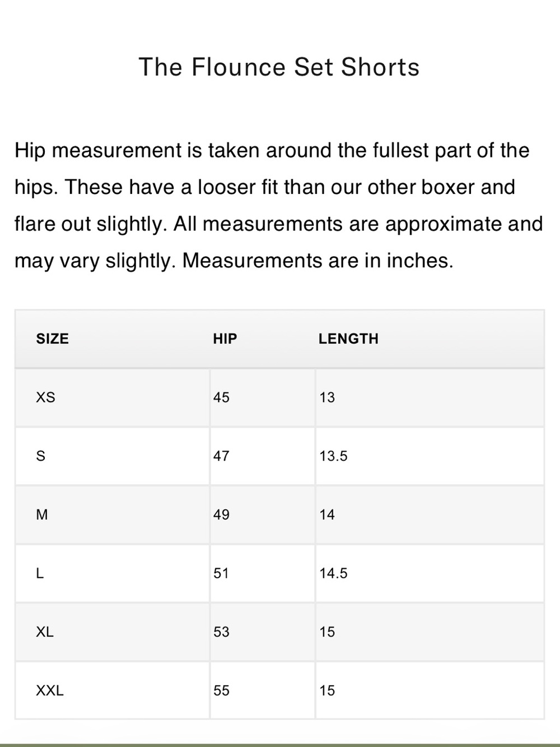Click the M size row label
The image size is (560, 747).
pos(42,514)
